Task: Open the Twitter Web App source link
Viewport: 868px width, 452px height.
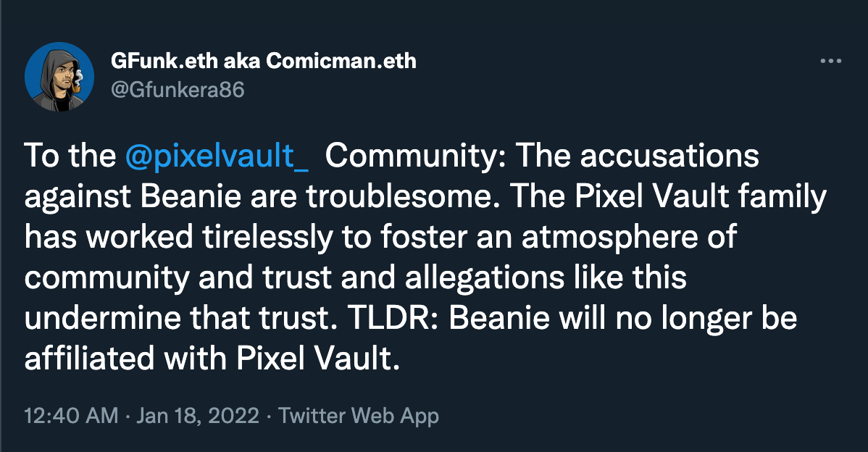Action: 358,416
